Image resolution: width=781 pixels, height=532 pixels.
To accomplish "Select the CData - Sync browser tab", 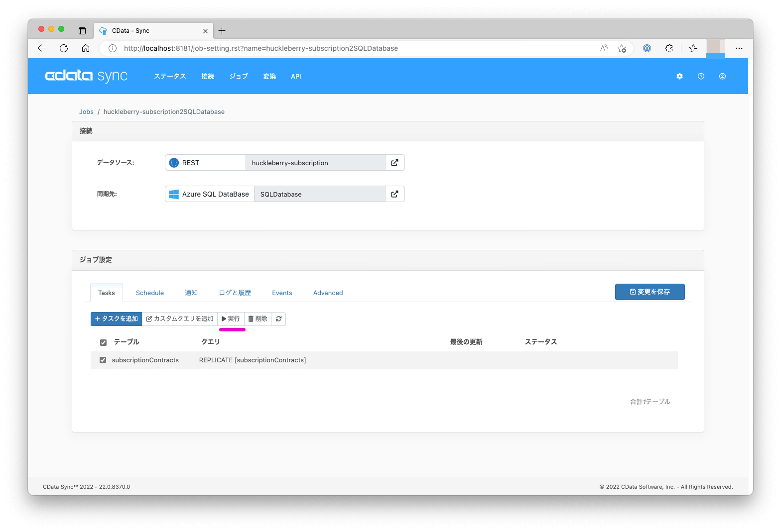I will click(x=154, y=31).
